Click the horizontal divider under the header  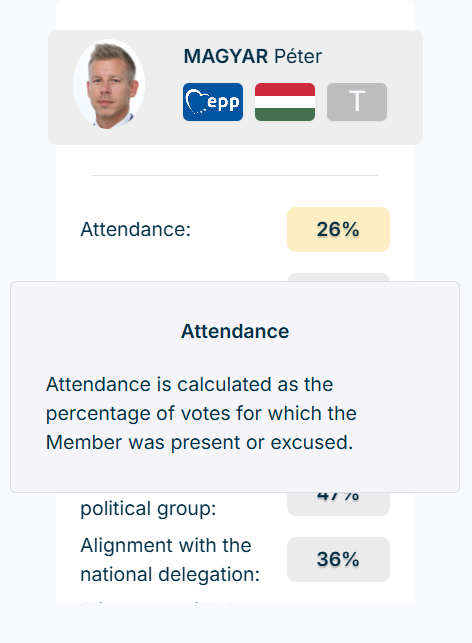tap(235, 176)
